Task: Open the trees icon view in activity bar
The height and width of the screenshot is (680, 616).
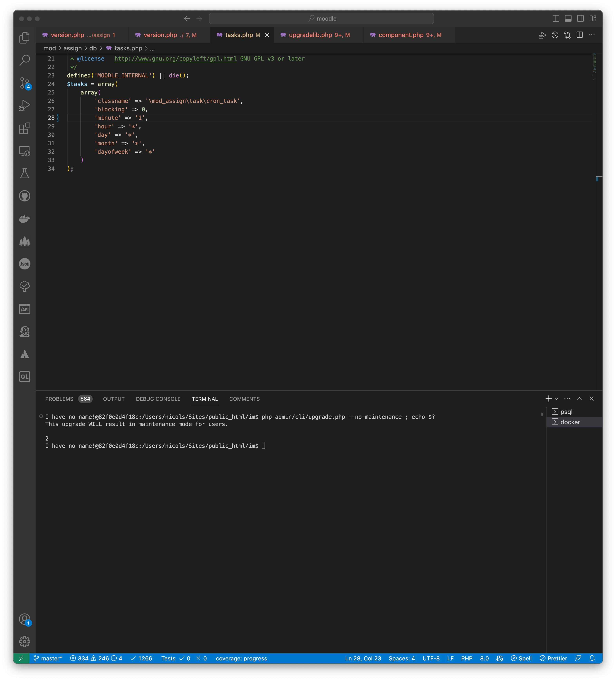Action: click(x=25, y=241)
